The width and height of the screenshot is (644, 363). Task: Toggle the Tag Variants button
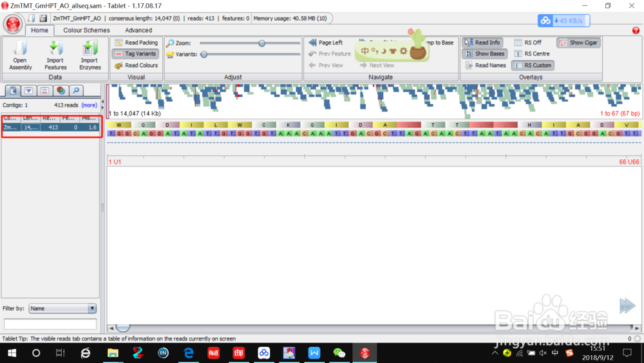pos(135,54)
